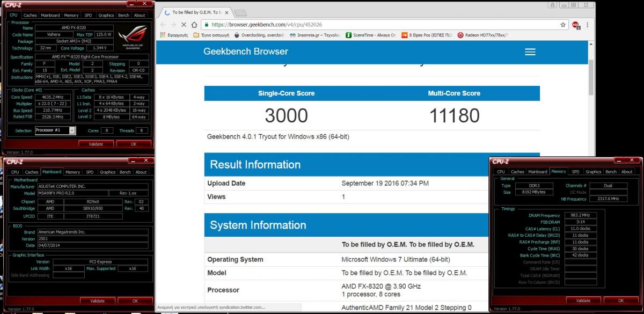Stop loading the Geekbench page
644x314 pixels.
184,25
